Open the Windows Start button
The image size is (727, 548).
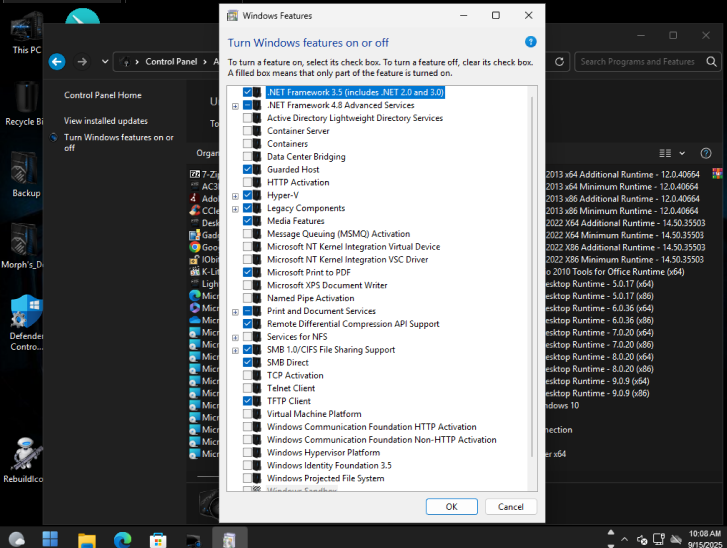pos(50,539)
